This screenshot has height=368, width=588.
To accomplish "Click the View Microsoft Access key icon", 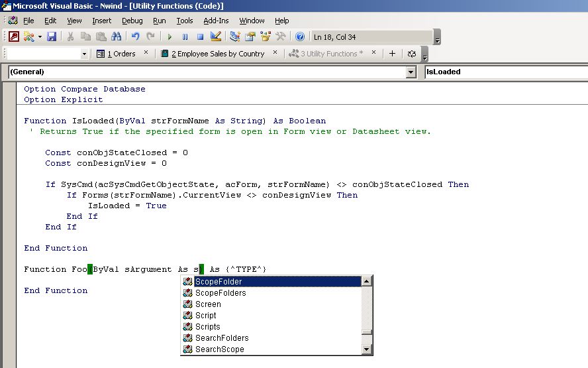I will (14, 36).
